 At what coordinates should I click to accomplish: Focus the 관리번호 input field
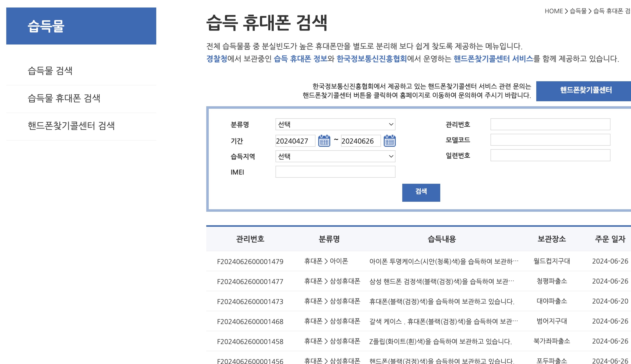tap(550, 124)
